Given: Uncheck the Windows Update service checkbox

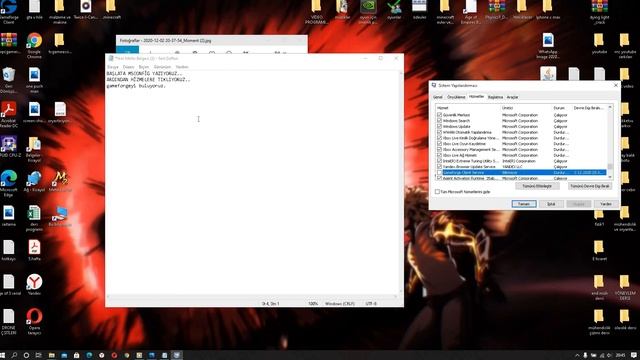Looking at the screenshot, I should [439, 127].
